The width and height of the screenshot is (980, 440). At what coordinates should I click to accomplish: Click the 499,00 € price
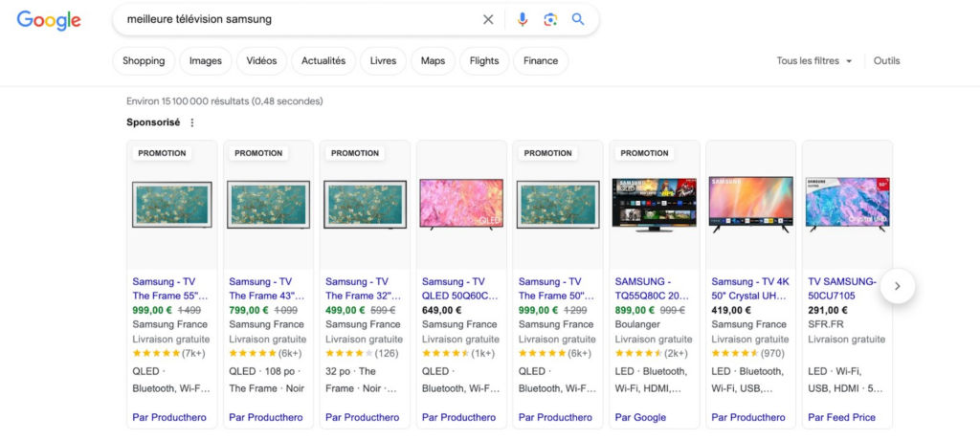point(345,310)
